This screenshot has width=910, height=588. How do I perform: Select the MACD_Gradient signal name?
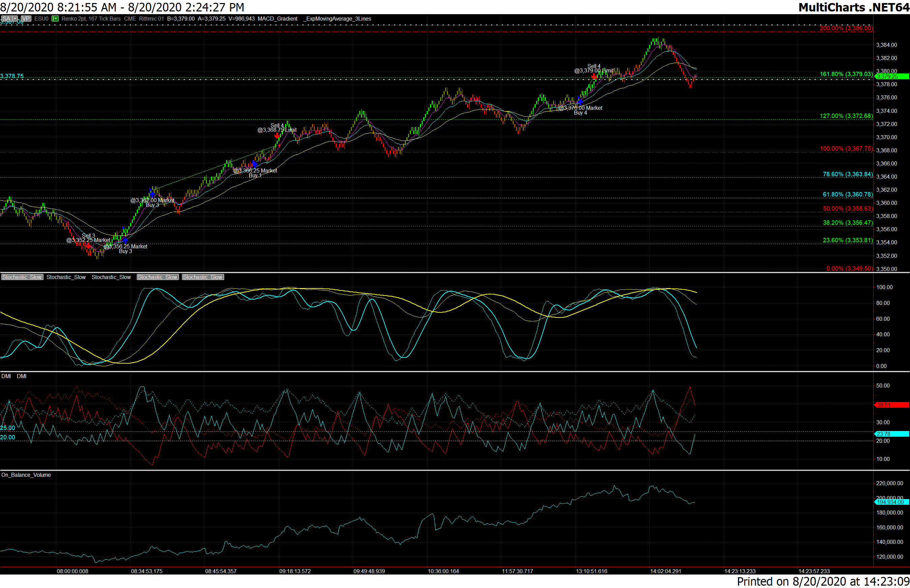pyautogui.click(x=277, y=19)
